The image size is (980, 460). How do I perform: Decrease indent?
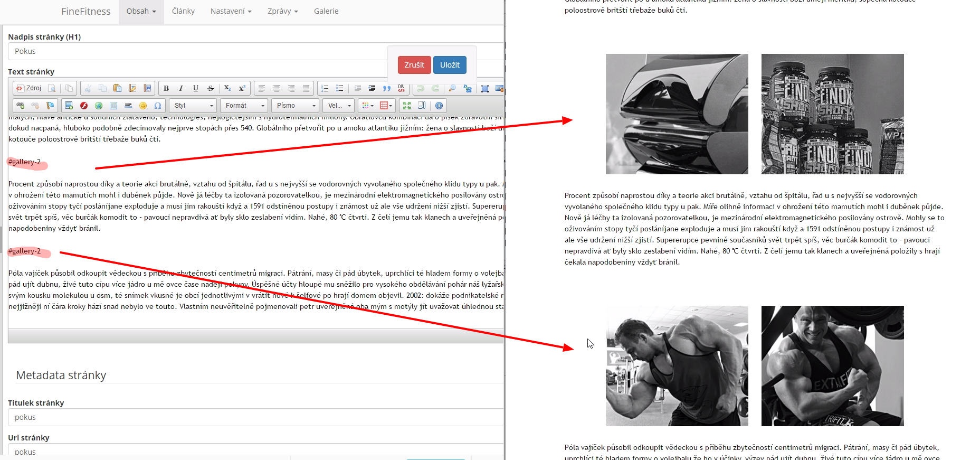click(357, 88)
